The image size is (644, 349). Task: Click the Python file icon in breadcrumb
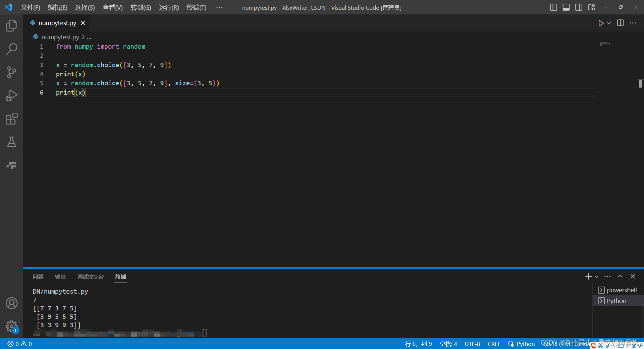[36, 37]
